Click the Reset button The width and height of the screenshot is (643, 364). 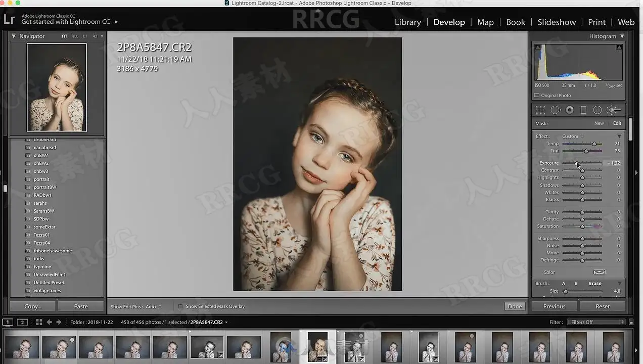click(602, 306)
